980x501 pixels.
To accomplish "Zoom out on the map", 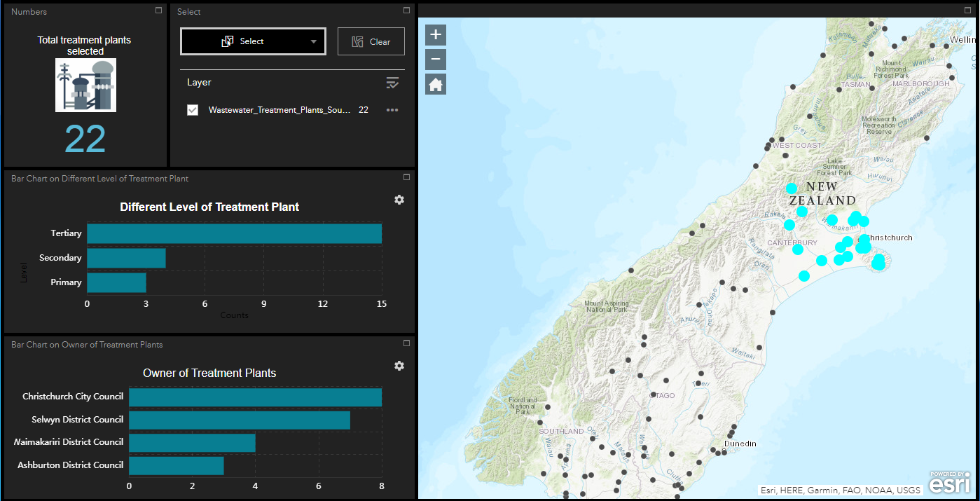I will coord(435,59).
